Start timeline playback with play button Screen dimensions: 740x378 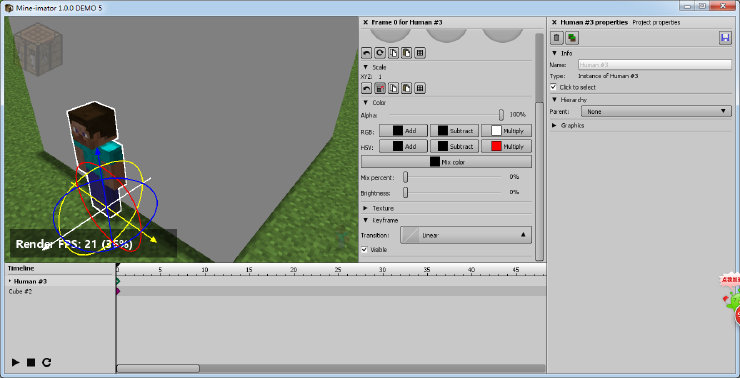pyautogui.click(x=16, y=362)
